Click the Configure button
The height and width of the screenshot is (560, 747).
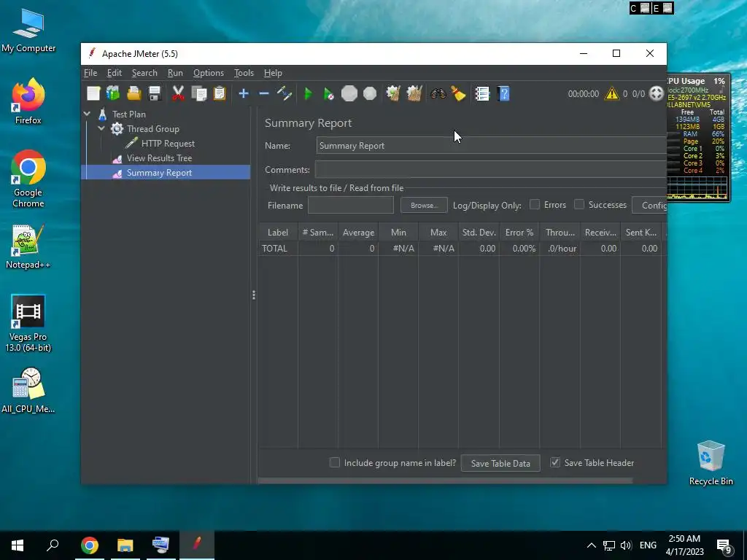click(649, 205)
